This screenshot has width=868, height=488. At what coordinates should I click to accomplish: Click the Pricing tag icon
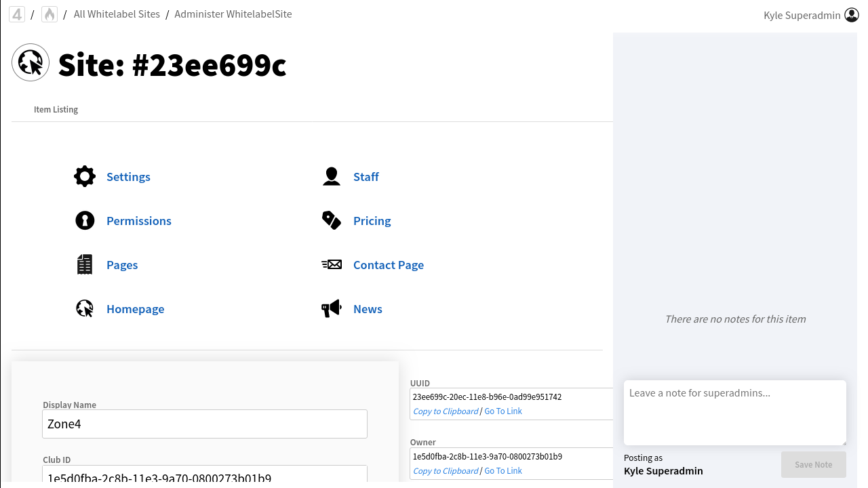point(331,220)
